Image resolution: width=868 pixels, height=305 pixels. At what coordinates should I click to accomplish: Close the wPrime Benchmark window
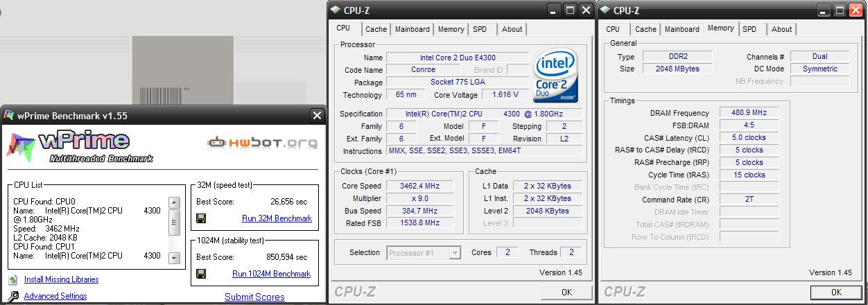coord(317,116)
